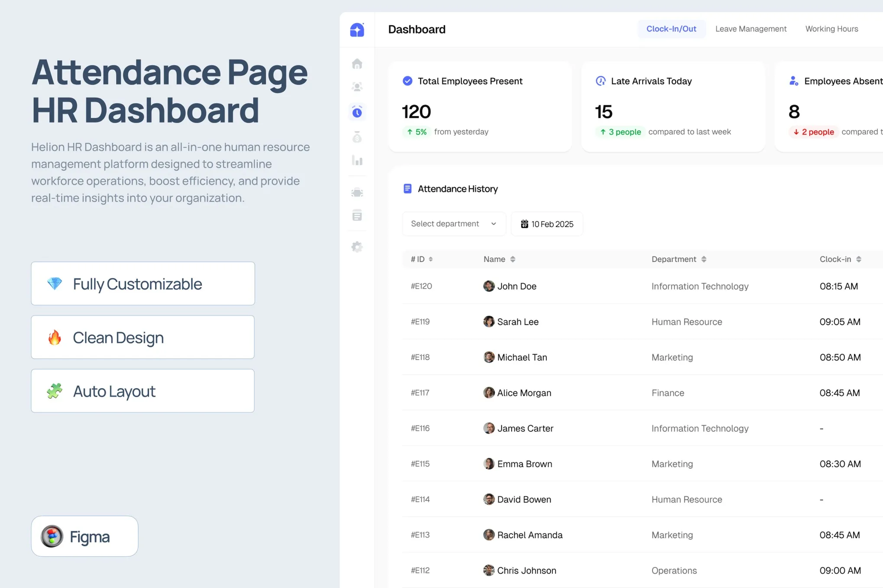883x588 pixels.
Task: Click the puzzle icon beside Auto Layout
Action: coord(55,391)
